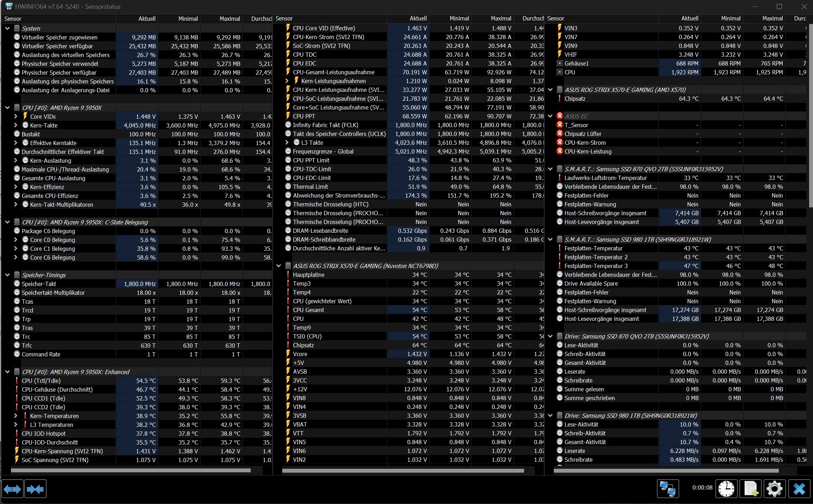
Task: Select the CPU (Tctl/Tdie) sensor row
Action: point(41,380)
